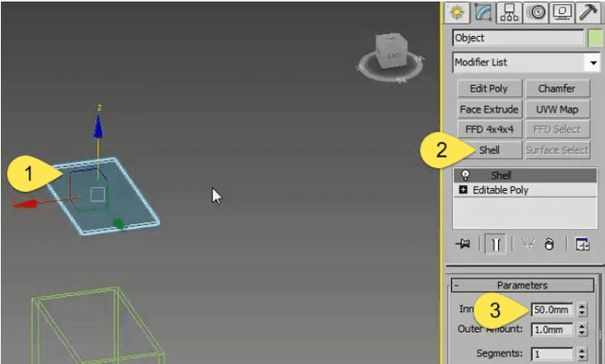Click the FFD Select modifier button

coord(557,130)
